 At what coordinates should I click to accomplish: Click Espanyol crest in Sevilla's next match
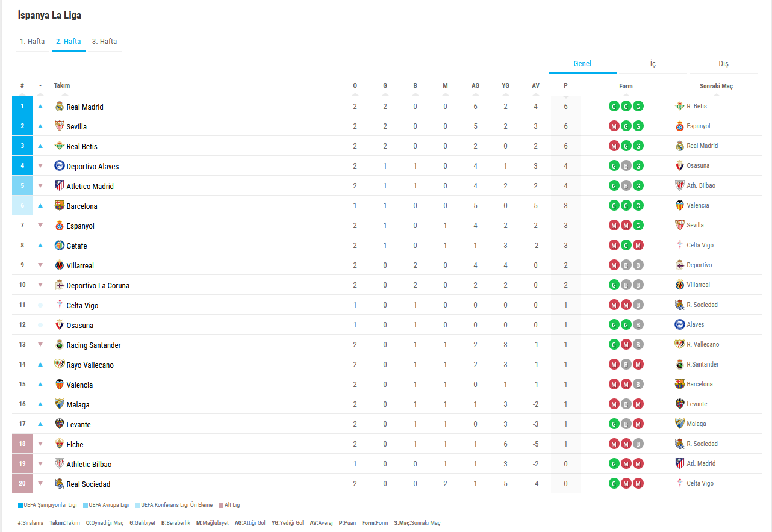click(680, 126)
